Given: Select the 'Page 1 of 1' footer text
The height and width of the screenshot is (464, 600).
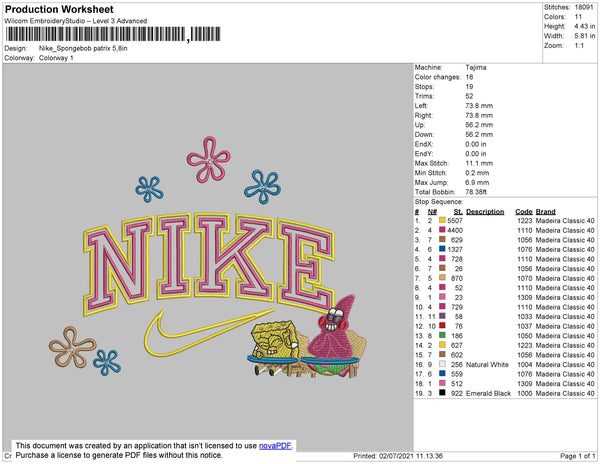Looking at the screenshot, I should [577, 456].
